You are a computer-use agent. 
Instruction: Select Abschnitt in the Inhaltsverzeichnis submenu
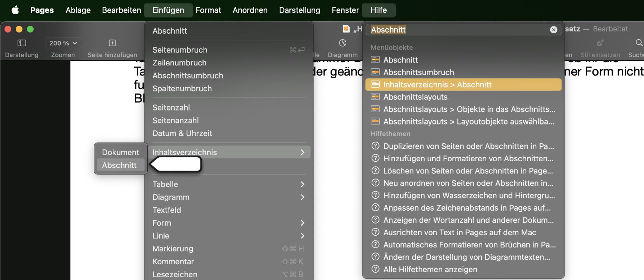119,165
